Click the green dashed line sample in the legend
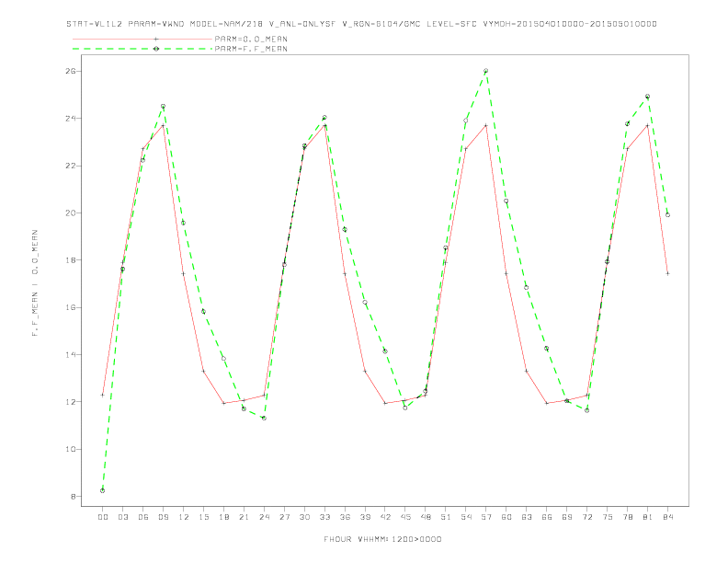This screenshot has height=563, width=728. point(142,49)
